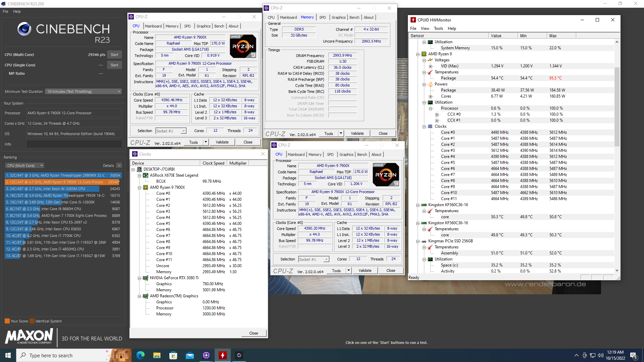Open the notification center icon
The width and height of the screenshot is (644, 362).
point(634,356)
